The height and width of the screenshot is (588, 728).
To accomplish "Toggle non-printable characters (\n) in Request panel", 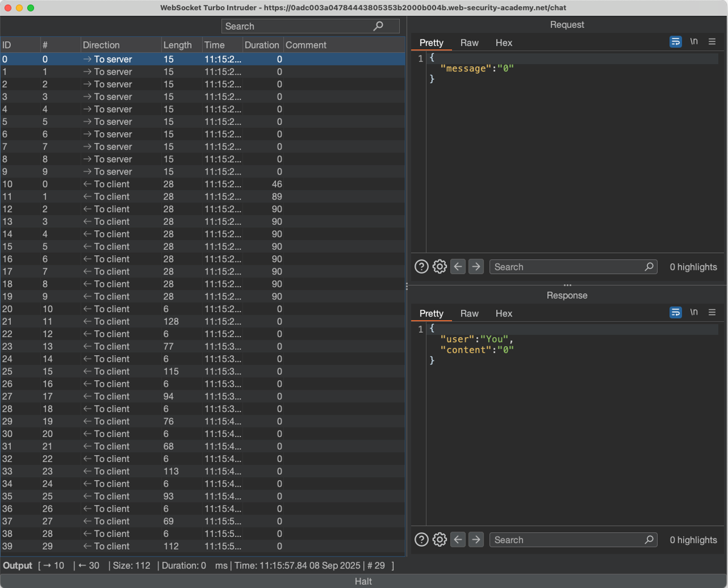I will (694, 42).
